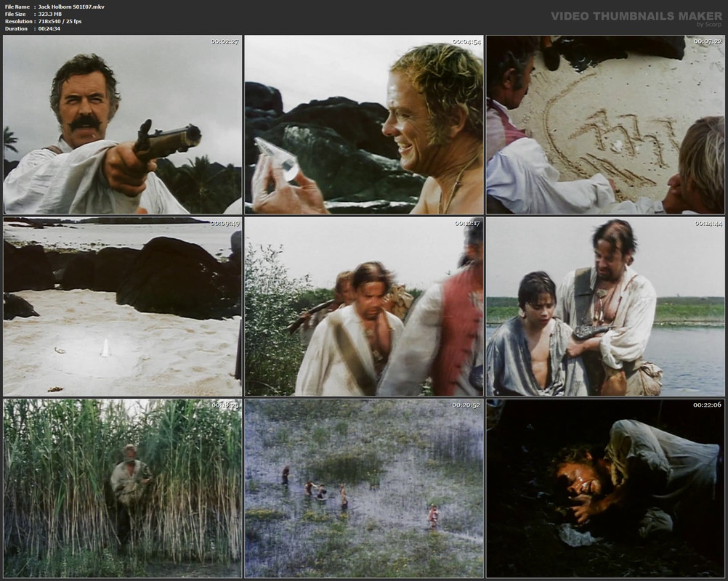Click the Resolution label

tap(18, 21)
